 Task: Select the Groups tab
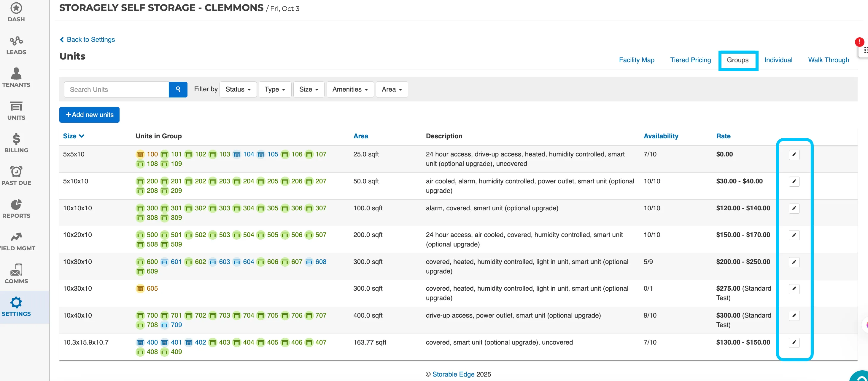point(737,60)
